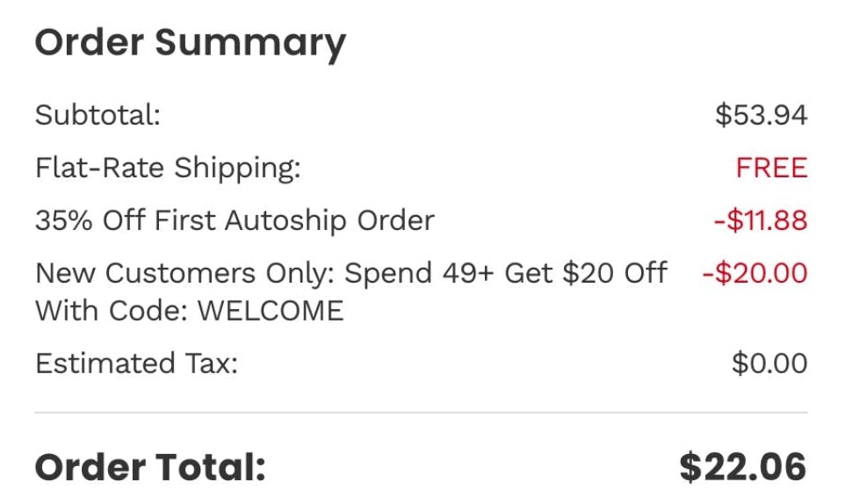Select the $22.06 order total amount
This screenshot has width=853, height=504.
(x=742, y=468)
